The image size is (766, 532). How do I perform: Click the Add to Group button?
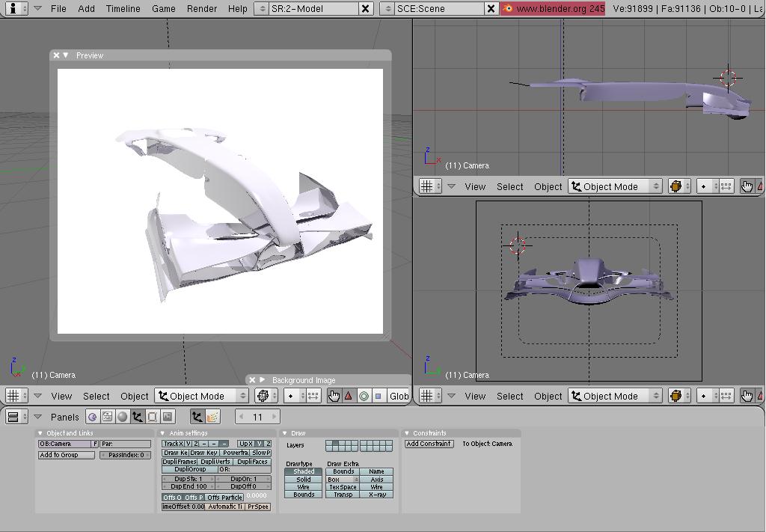point(67,455)
